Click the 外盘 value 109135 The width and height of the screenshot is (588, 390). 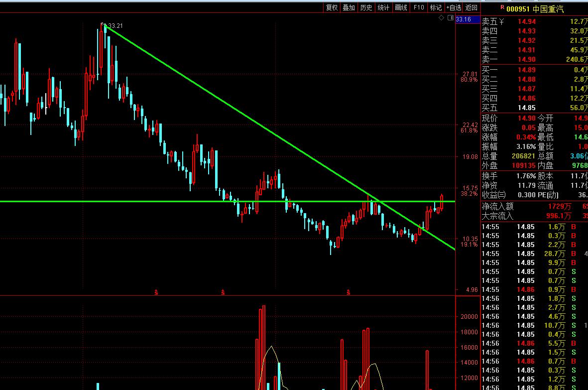point(523,165)
